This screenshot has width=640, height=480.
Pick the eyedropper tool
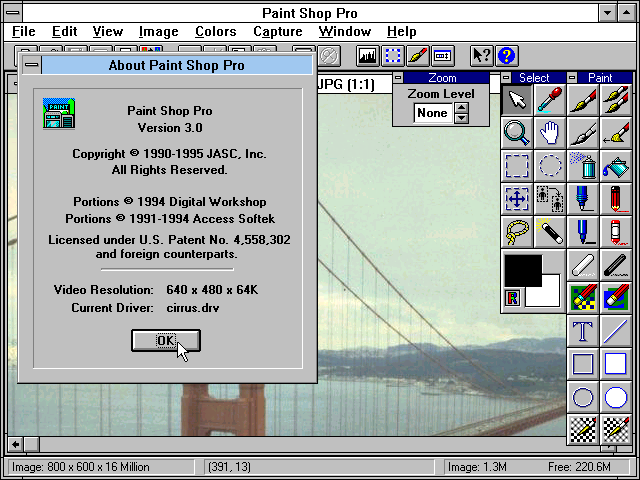point(549,100)
